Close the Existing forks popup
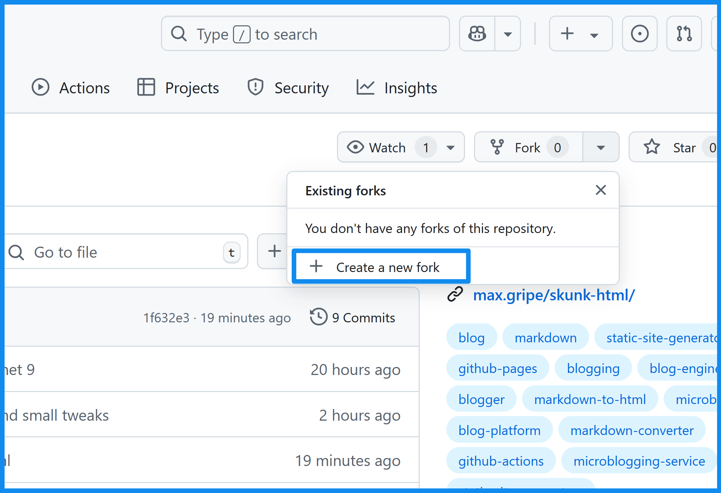721x493 pixels. pyautogui.click(x=600, y=190)
